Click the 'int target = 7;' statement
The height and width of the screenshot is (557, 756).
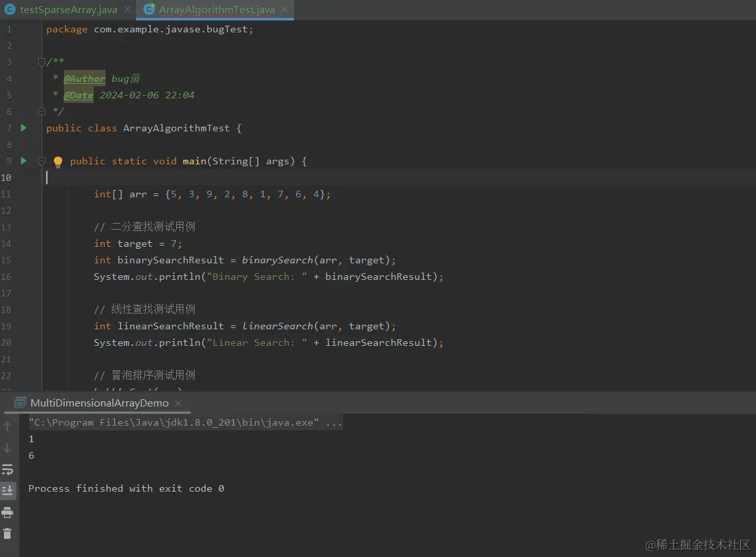[x=138, y=244]
